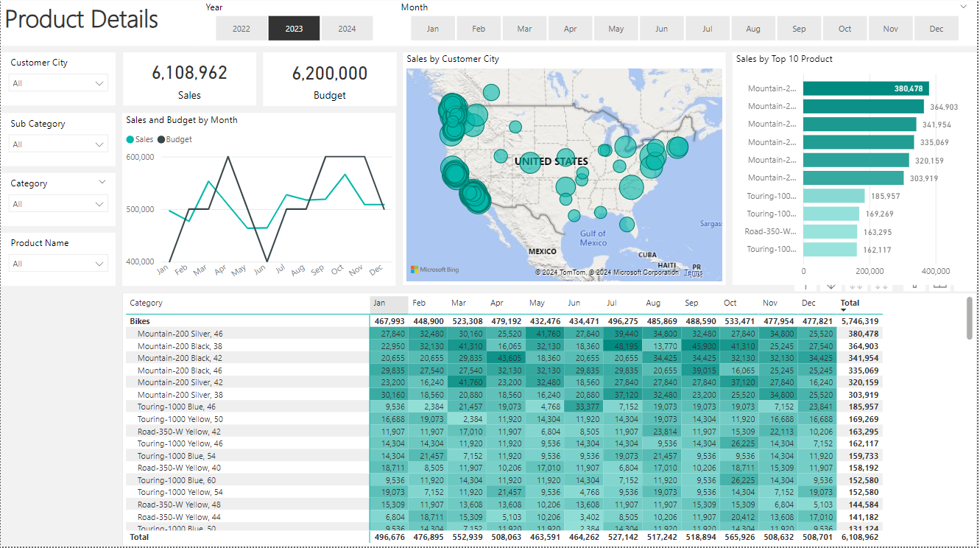Select the 2022 year slicer button
This screenshot has height=548, width=980.
pyautogui.click(x=241, y=29)
